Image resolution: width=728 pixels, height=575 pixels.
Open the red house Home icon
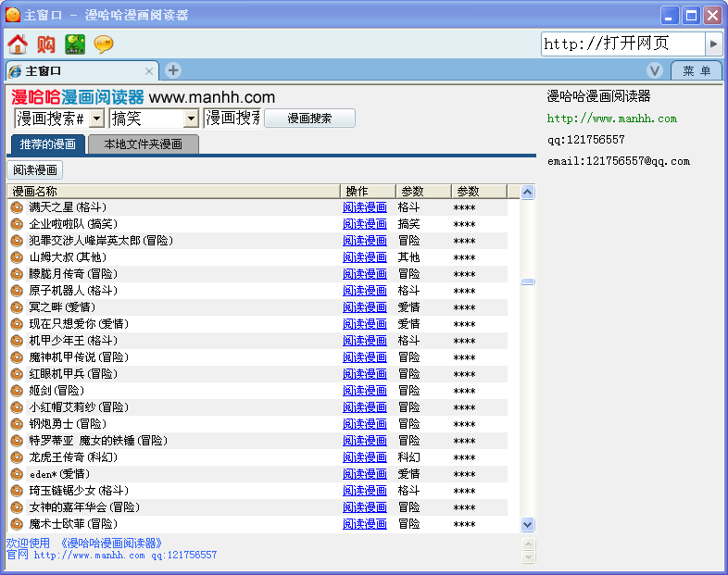[x=18, y=44]
